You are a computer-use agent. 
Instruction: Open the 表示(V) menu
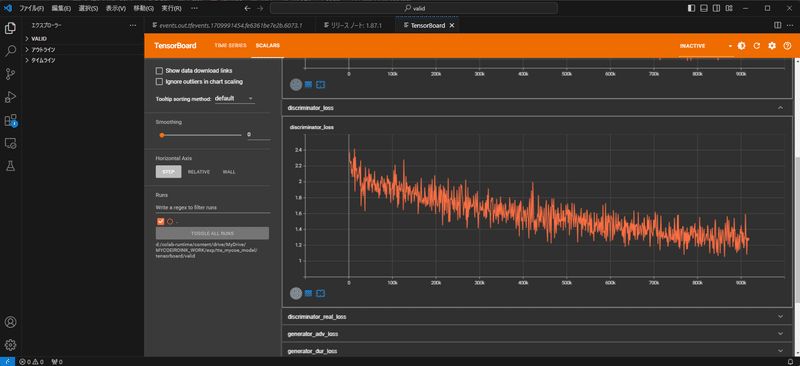(116, 9)
